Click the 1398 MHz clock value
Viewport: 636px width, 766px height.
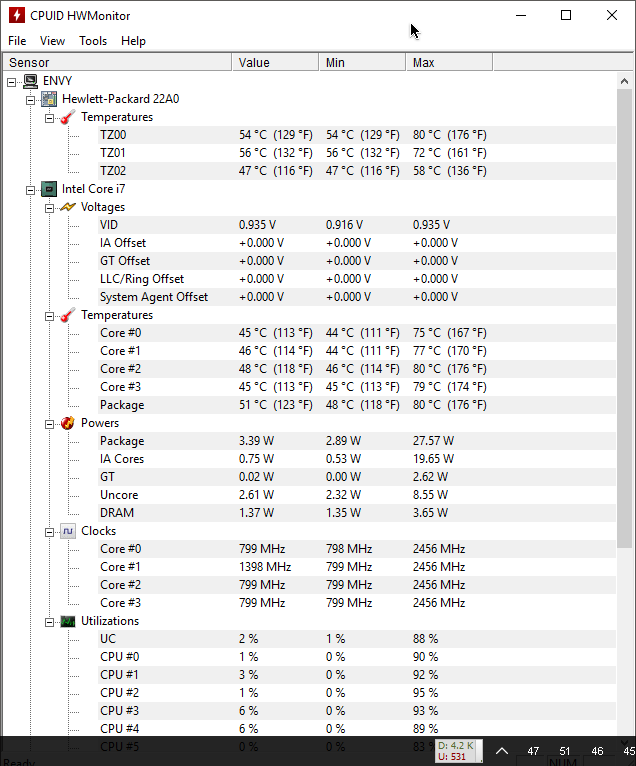(x=265, y=567)
